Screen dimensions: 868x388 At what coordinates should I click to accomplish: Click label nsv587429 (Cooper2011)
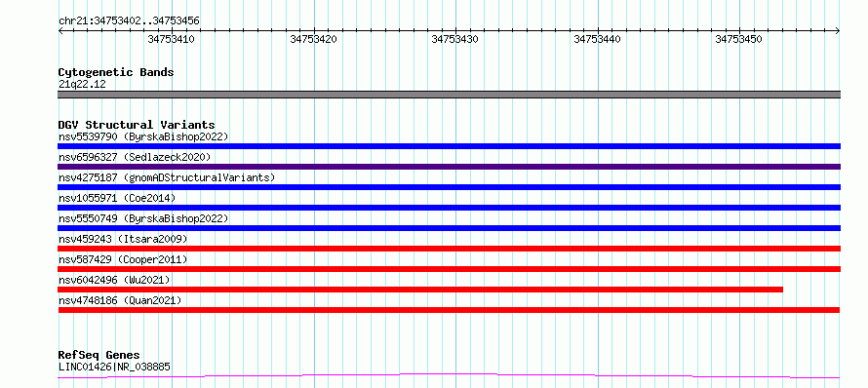[123, 259]
